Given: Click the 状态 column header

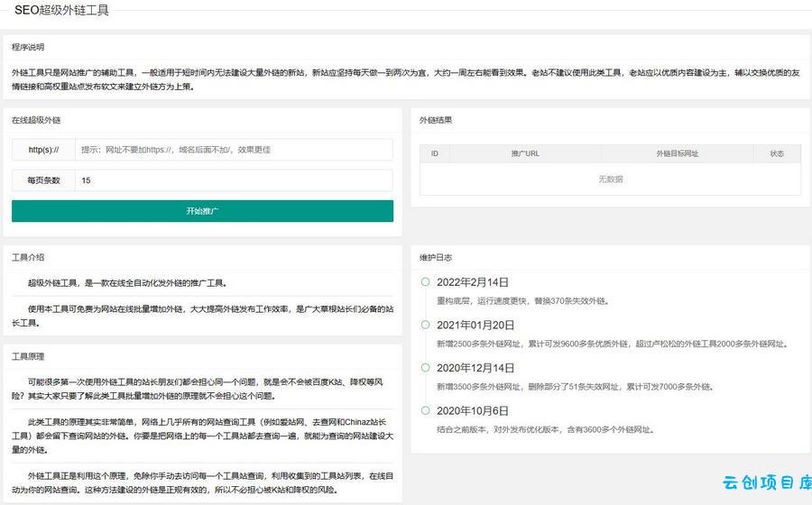Looking at the screenshot, I should pos(777,153).
